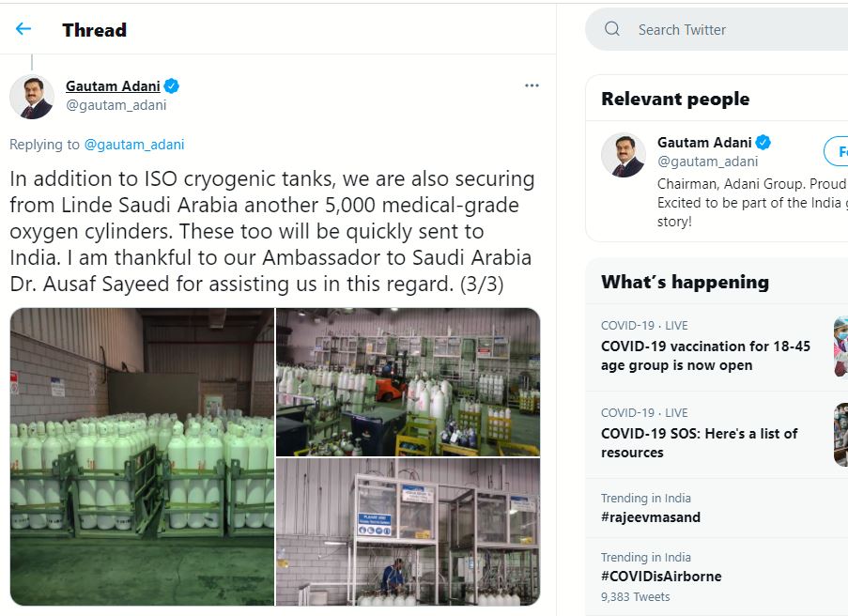Open Gautam Adani's avatar in the tweet
This screenshot has width=848, height=616.
pyautogui.click(x=32, y=97)
